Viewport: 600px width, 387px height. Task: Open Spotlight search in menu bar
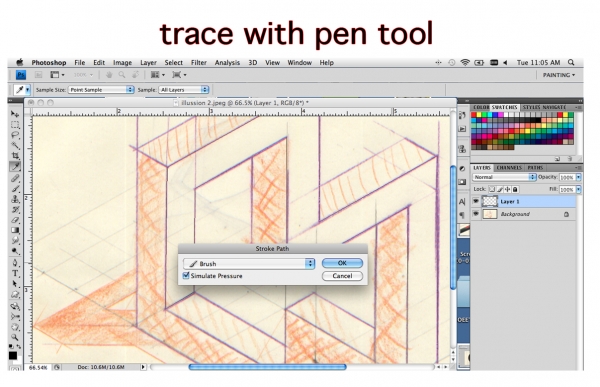[571, 62]
